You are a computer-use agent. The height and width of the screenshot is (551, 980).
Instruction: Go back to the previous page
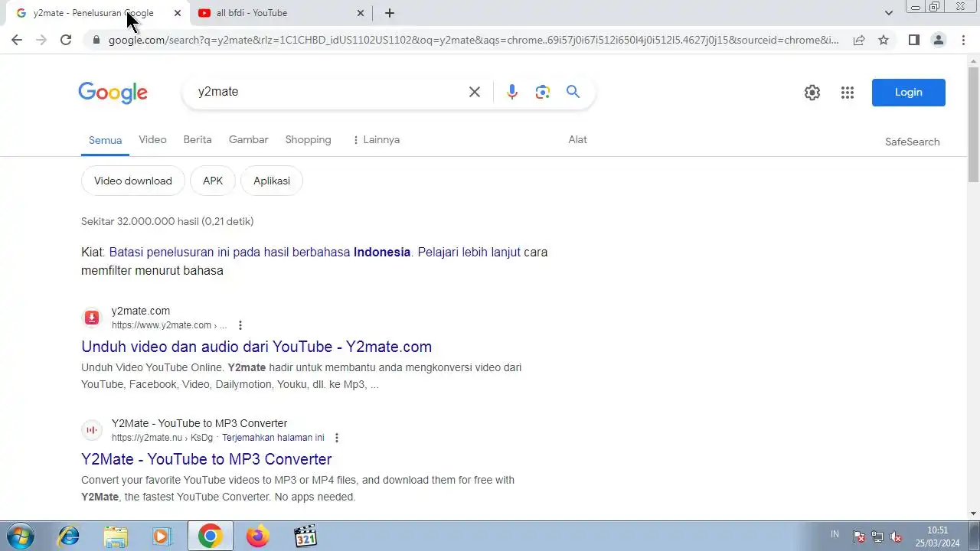[17, 40]
